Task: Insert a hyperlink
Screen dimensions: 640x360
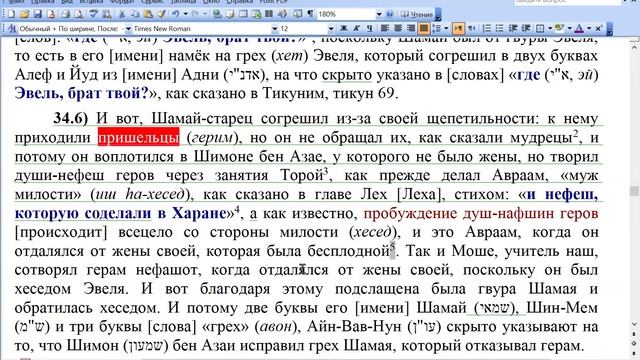Action: pos(217,14)
